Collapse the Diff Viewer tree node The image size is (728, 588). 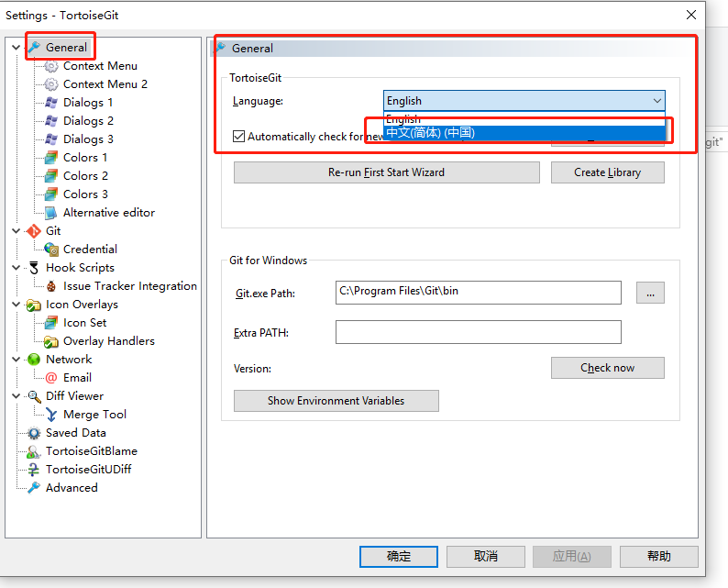[x=16, y=396]
